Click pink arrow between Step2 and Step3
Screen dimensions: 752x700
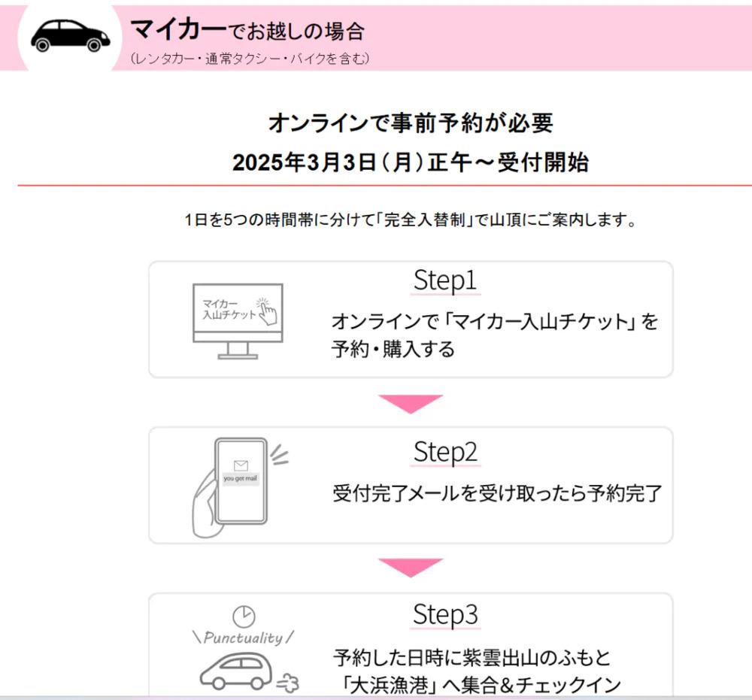411,568
